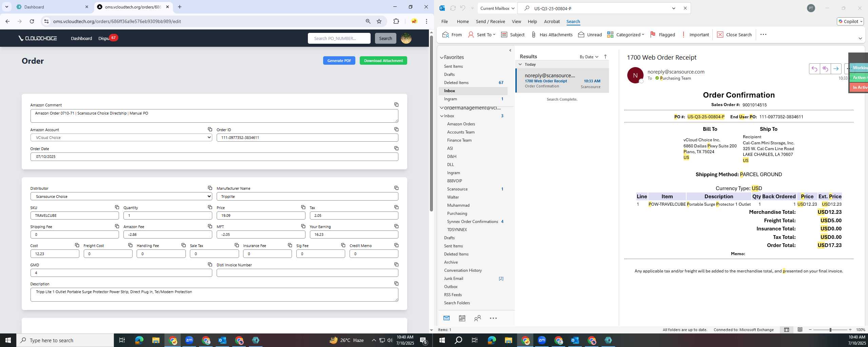The image size is (868, 347).
Task: Open the Distributor dropdown
Action: tap(121, 197)
